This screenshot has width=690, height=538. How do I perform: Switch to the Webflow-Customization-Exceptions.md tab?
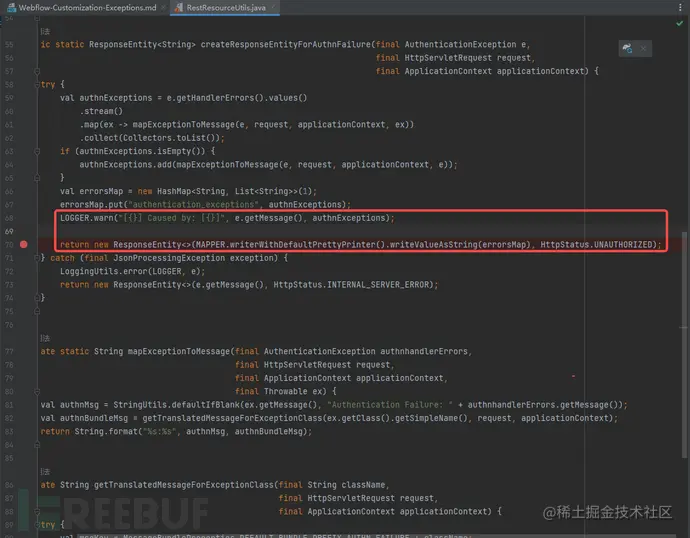pyautogui.click(x=87, y=7)
